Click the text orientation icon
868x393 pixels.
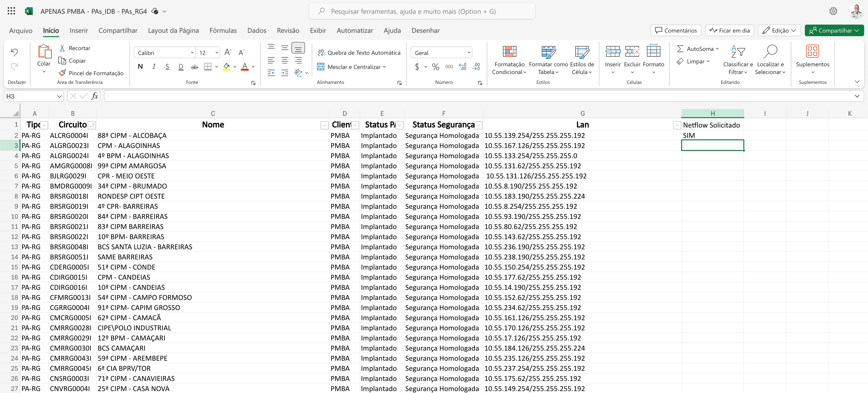(x=298, y=73)
